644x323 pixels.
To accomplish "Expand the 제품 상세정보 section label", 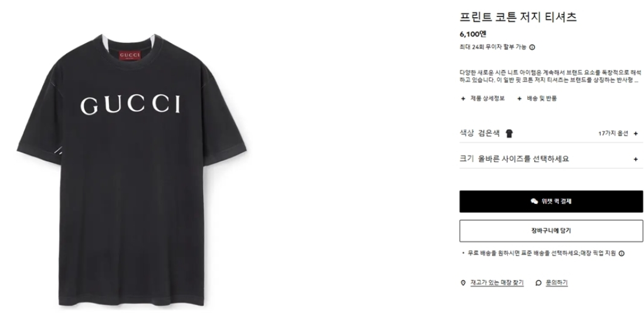I will tap(487, 98).
